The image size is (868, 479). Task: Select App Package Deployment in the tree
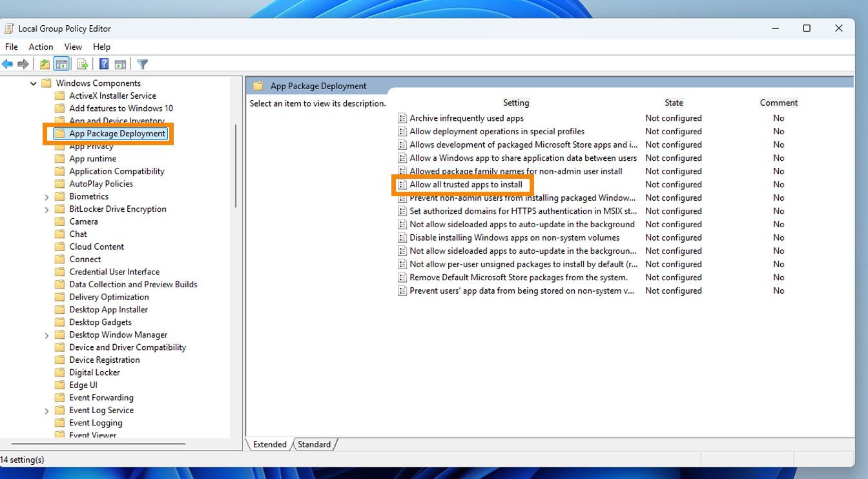point(118,134)
